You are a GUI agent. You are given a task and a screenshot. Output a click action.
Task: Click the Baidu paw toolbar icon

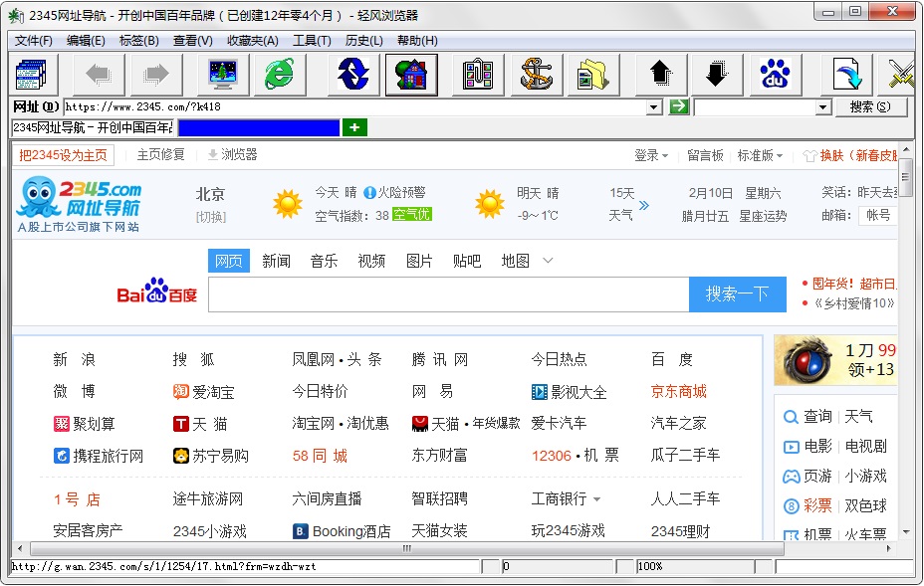pos(776,75)
